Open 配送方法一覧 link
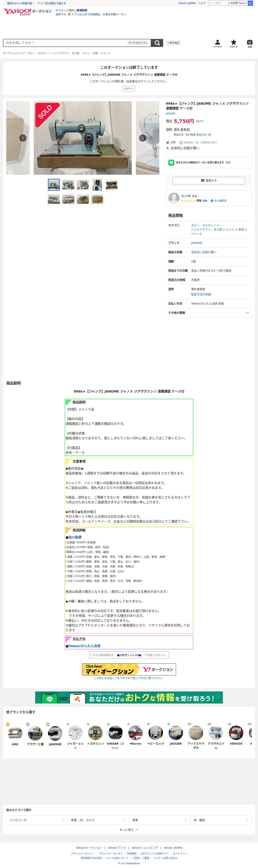The height and width of the screenshot is (868, 258). (x=204, y=134)
